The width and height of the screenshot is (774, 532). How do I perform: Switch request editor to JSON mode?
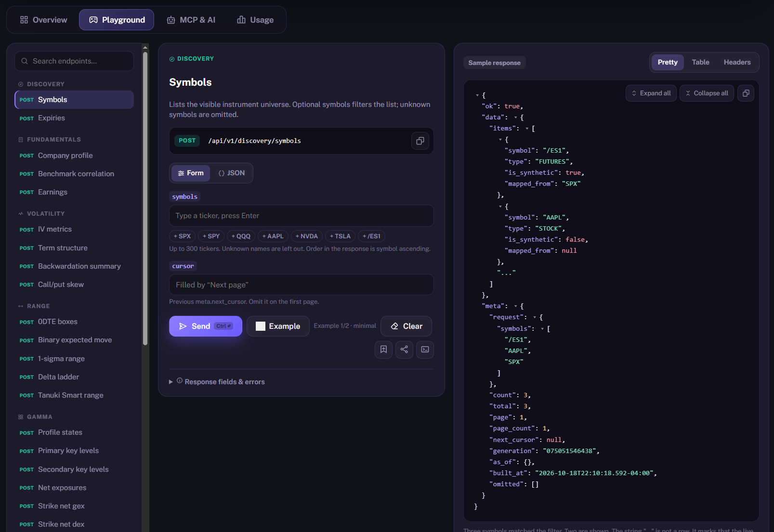click(x=232, y=173)
